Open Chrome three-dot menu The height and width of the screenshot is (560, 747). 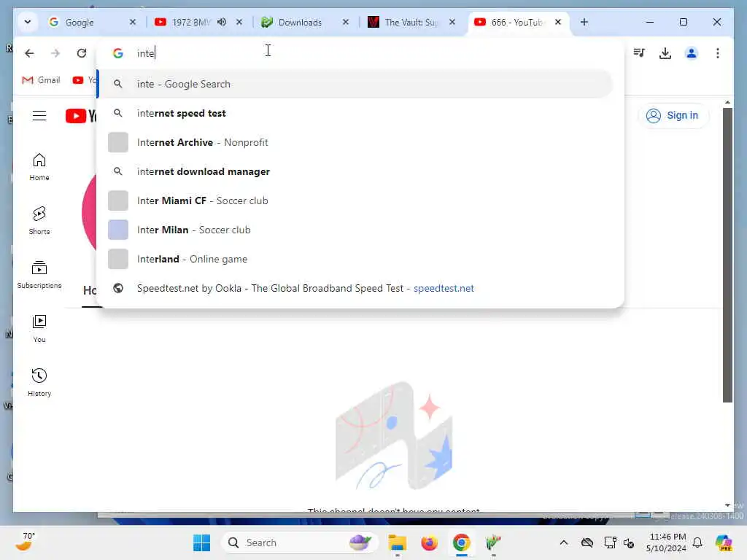click(718, 52)
